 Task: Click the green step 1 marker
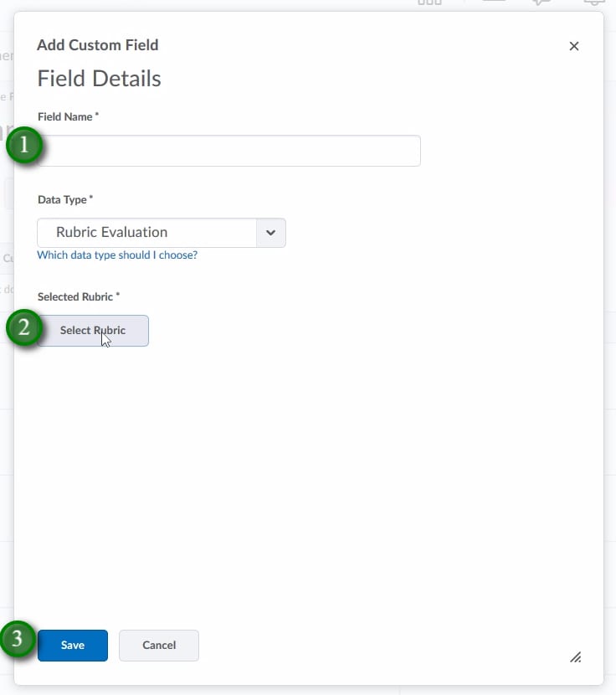24,146
